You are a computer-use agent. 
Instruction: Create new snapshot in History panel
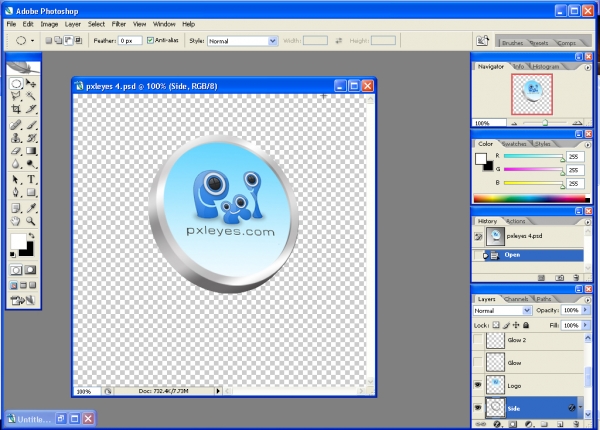point(559,278)
